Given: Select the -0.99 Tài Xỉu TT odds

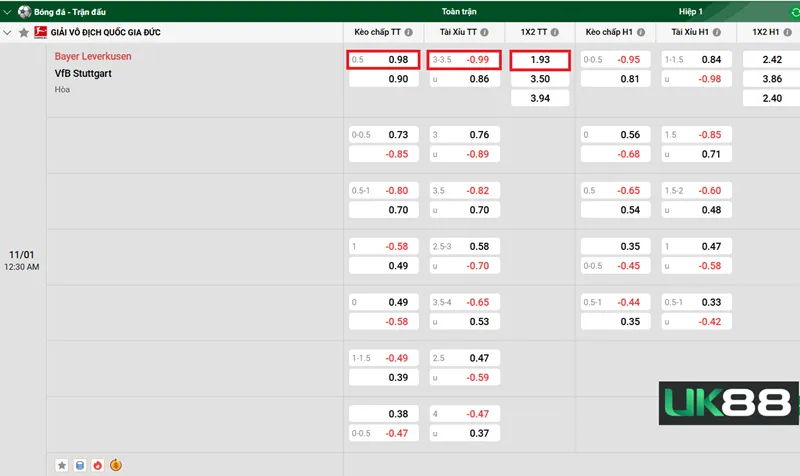Looking at the screenshot, I should coord(463,60).
